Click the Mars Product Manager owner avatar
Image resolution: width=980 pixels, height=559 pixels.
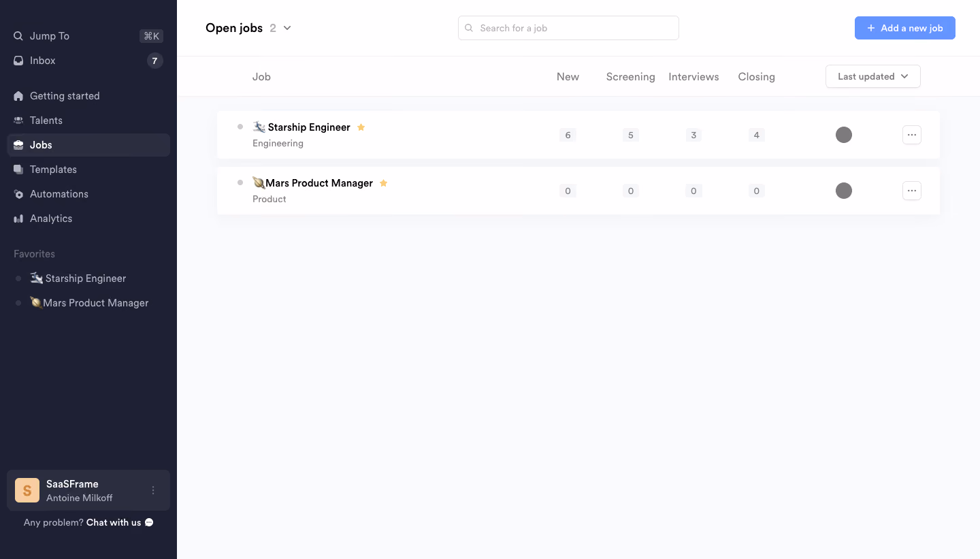[844, 191]
